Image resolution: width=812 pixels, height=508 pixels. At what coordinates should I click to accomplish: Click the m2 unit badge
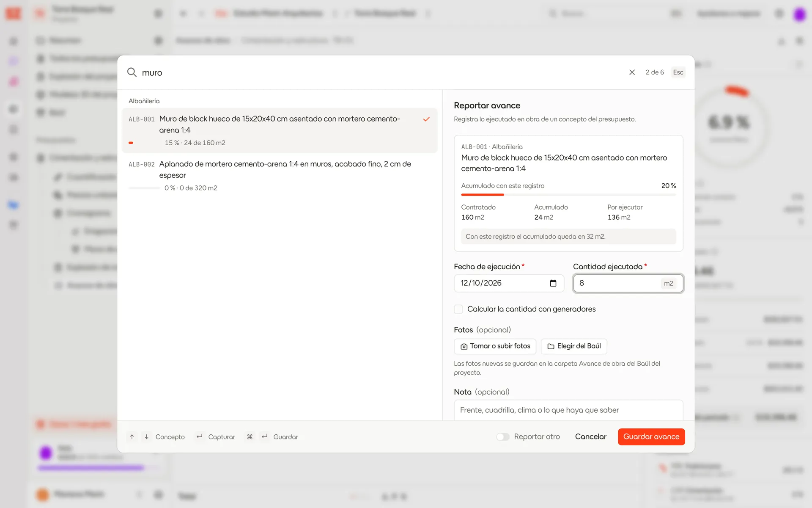668,283
